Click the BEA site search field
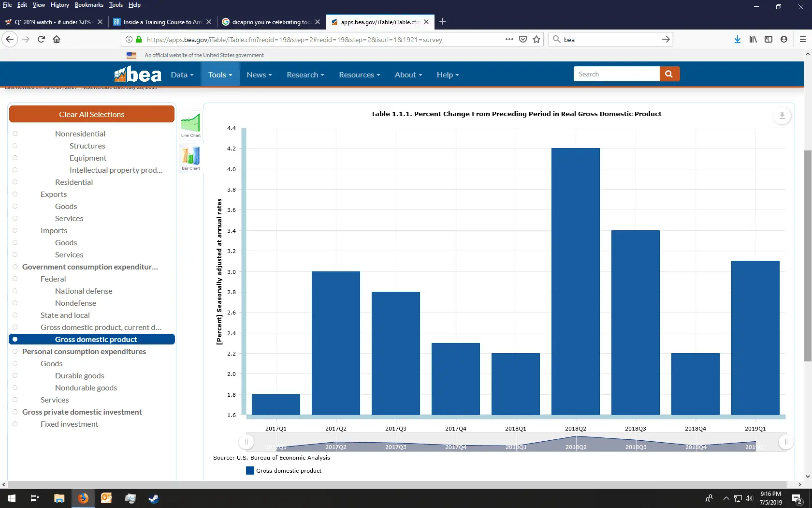Image resolution: width=812 pixels, height=508 pixels. click(616, 74)
